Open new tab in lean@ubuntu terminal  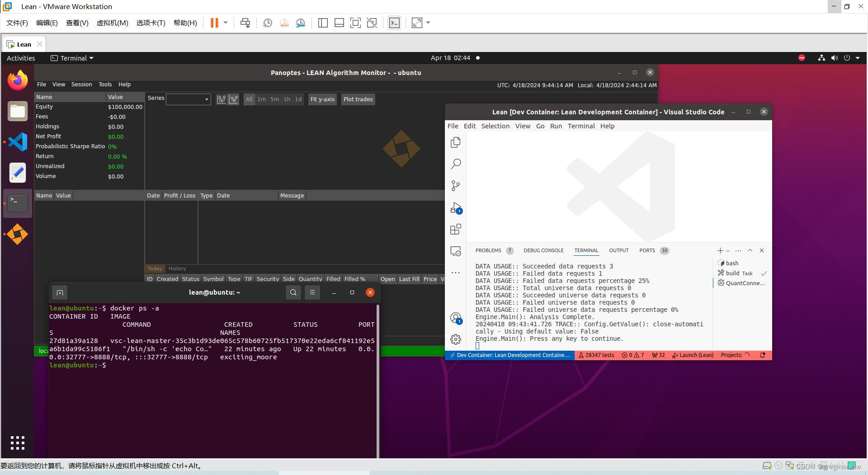tap(60, 292)
